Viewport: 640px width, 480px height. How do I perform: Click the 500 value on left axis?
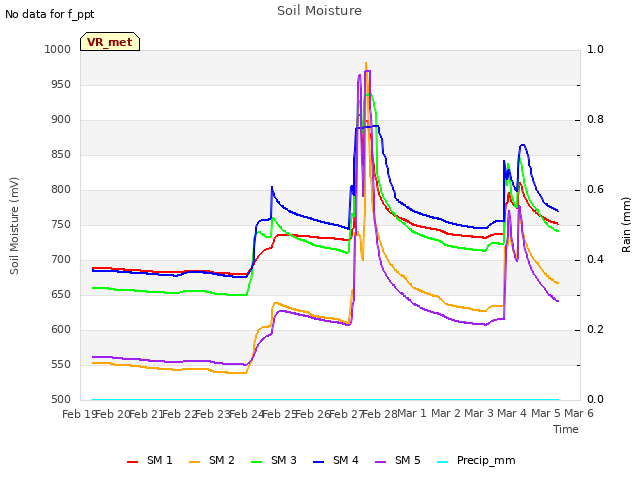(x=61, y=400)
